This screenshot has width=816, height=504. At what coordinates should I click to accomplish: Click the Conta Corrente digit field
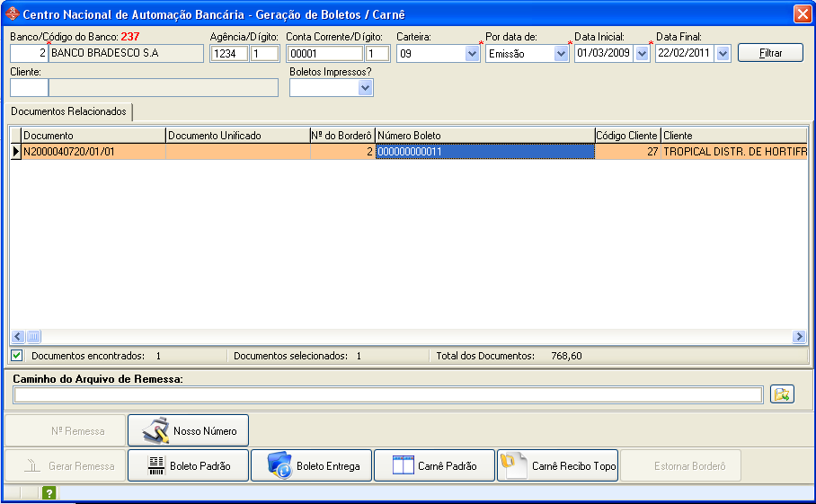click(377, 54)
